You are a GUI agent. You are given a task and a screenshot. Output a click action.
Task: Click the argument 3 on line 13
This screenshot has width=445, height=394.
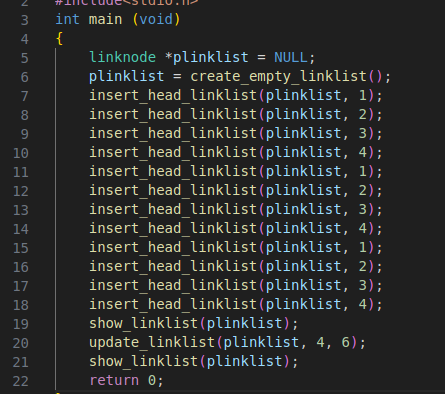(363, 210)
